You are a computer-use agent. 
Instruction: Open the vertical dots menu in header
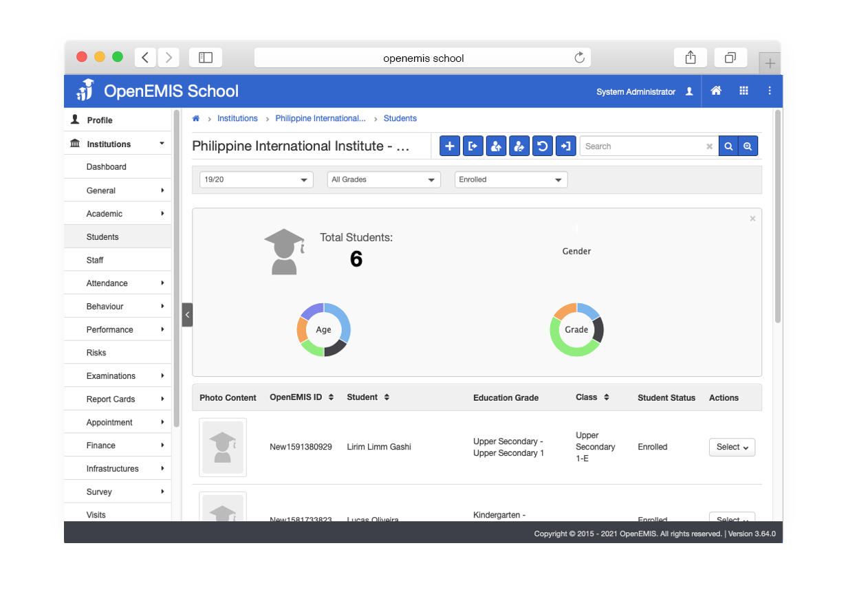pyautogui.click(x=770, y=91)
